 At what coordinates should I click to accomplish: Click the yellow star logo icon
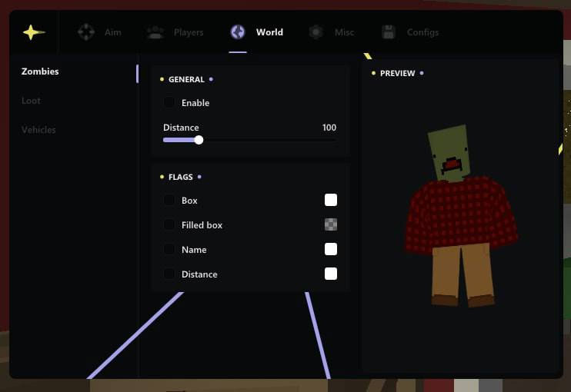tap(33, 32)
